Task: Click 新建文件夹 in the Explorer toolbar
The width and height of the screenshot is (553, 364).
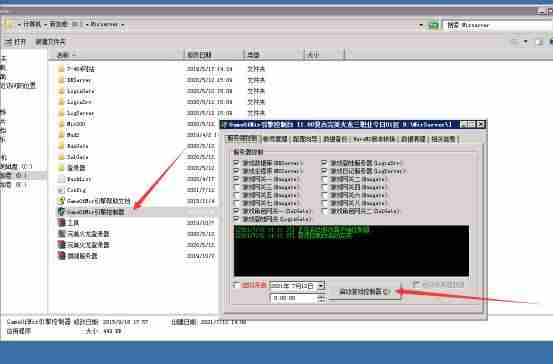Action: coord(50,42)
